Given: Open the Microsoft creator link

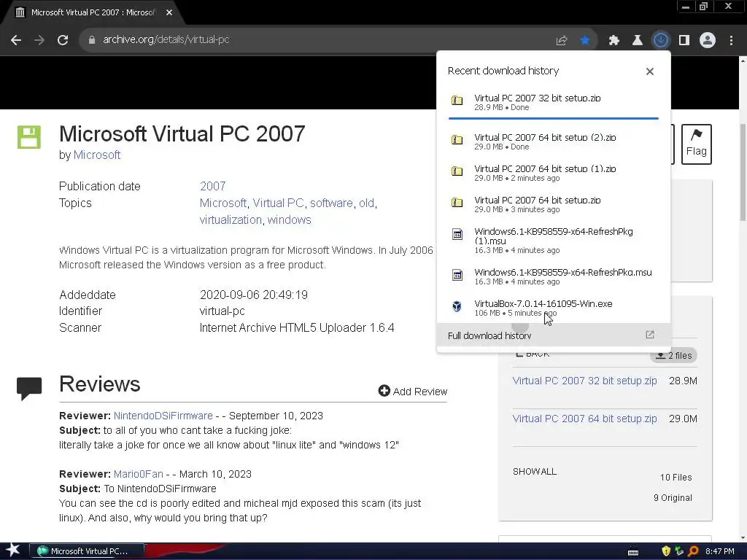Looking at the screenshot, I should tap(97, 155).
